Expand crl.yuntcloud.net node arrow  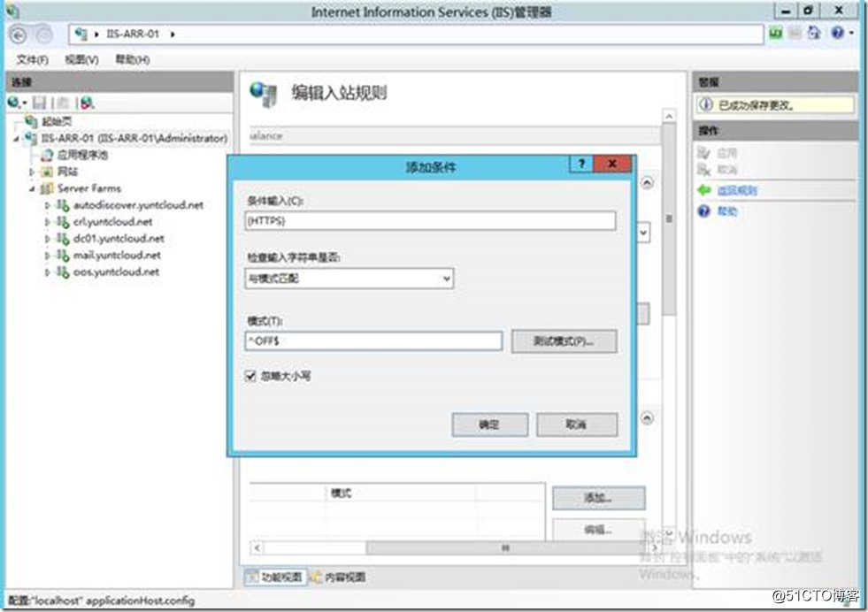[48, 222]
